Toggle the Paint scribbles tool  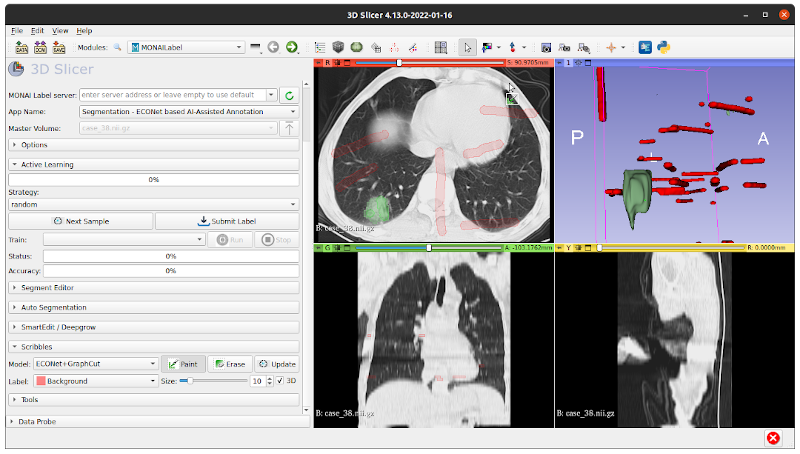pos(183,364)
